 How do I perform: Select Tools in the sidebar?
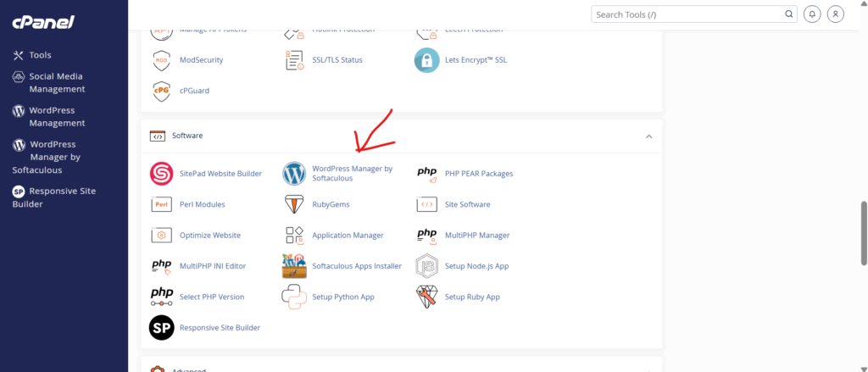(40, 55)
